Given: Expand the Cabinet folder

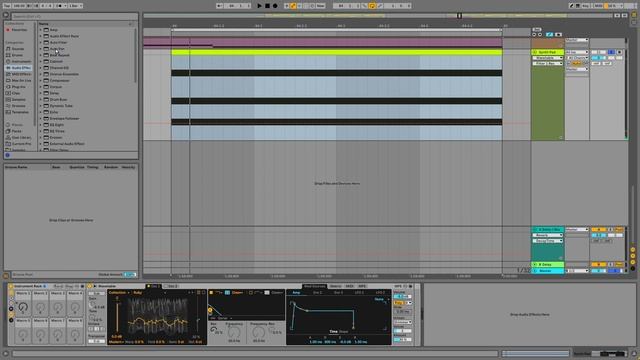Looking at the screenshot, I should 41,61.
